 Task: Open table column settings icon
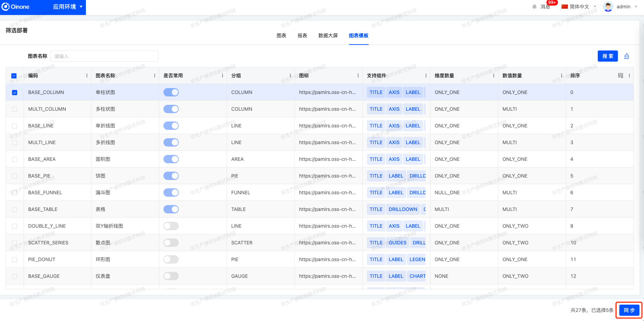click(621, 76)
